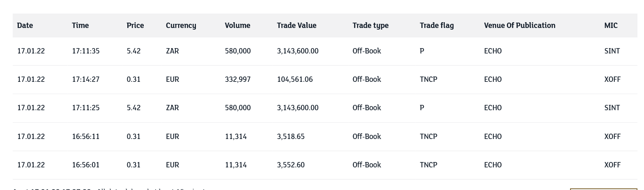644x190 pixels.
Task: Click the 16:56:01 time cell
Action: (x=85, y=165)
